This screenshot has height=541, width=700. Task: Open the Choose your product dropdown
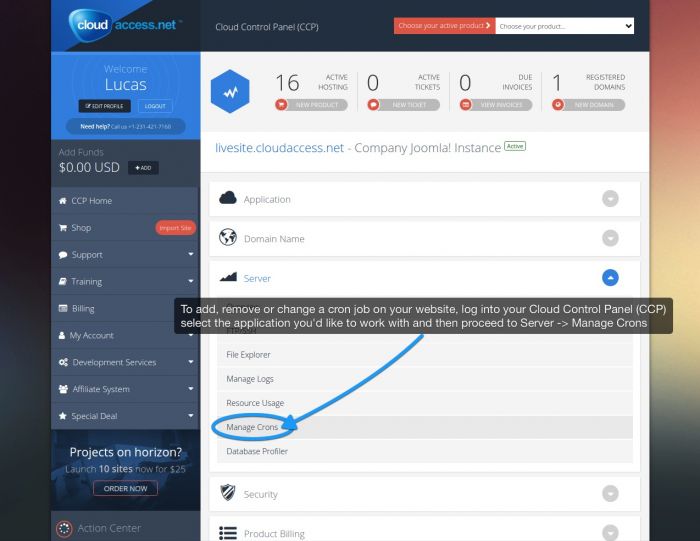tap(564, 26)
